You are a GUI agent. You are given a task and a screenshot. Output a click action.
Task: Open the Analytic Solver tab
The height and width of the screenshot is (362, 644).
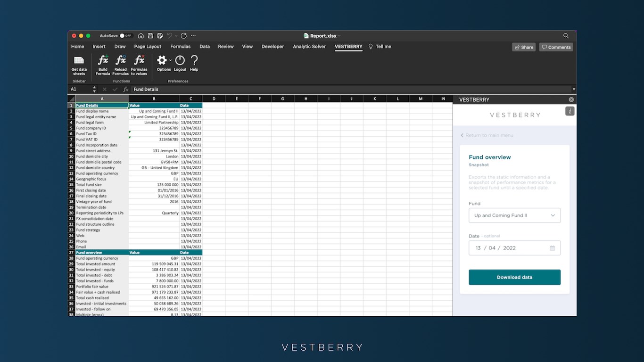[309, 47]
